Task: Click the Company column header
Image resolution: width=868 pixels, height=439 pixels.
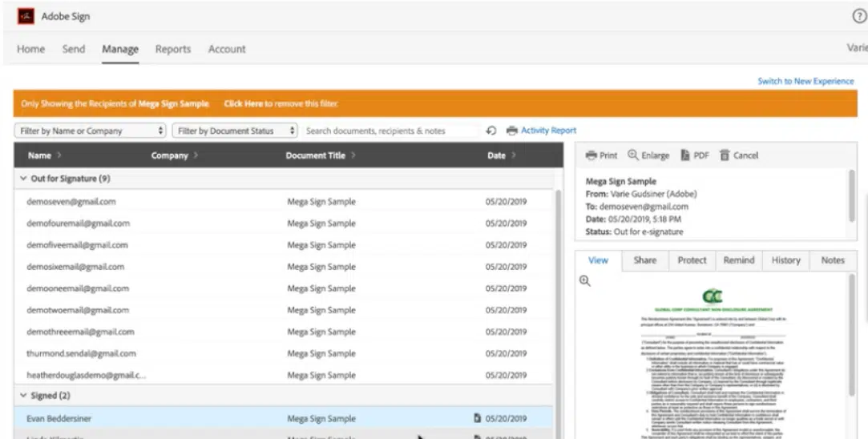Action: [169, 155]
